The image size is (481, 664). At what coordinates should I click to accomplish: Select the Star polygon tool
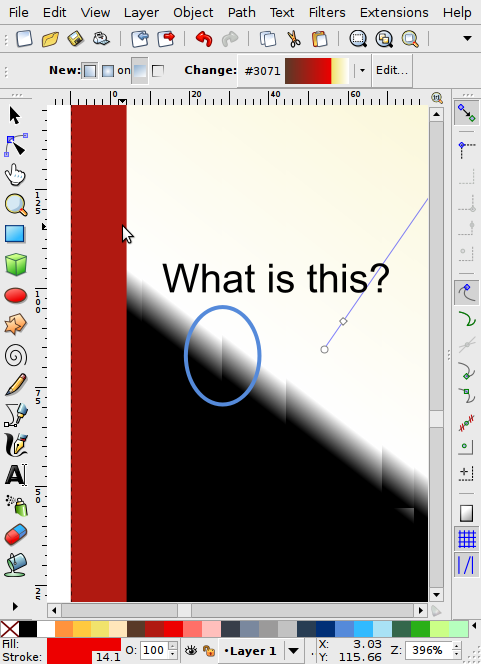point(16,324)
